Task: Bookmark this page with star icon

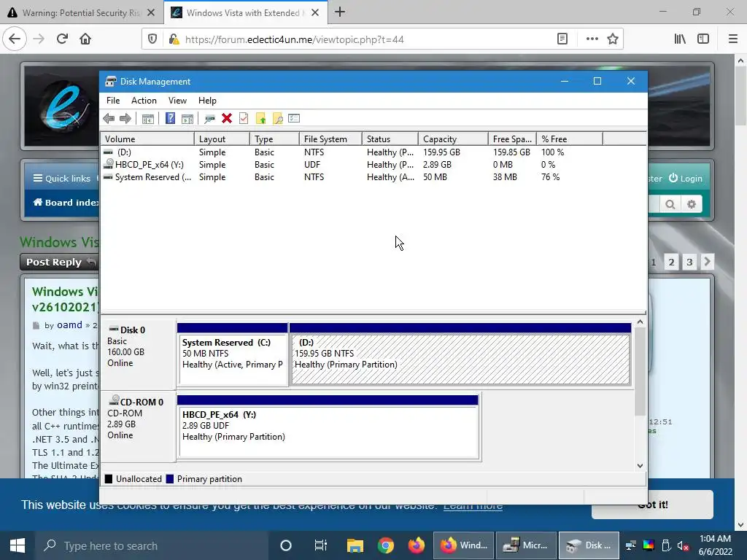Action: 613,39
